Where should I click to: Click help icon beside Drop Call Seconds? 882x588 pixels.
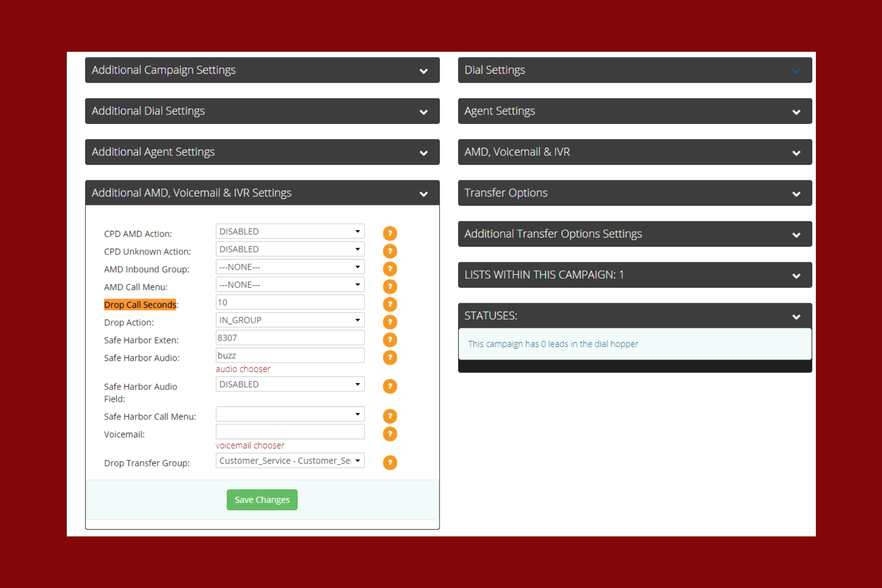pos(389,305)
